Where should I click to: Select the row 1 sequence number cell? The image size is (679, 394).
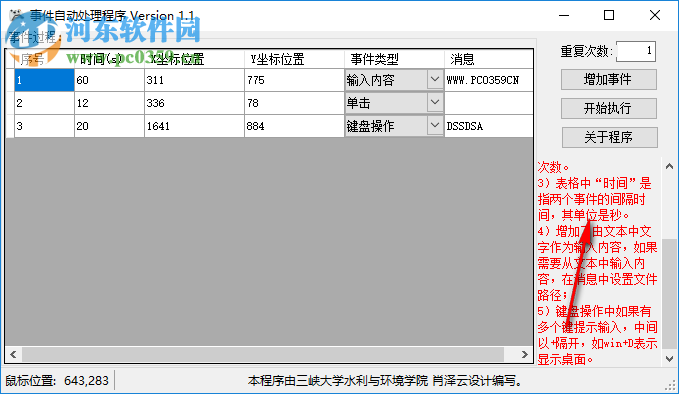pos(44,80)
